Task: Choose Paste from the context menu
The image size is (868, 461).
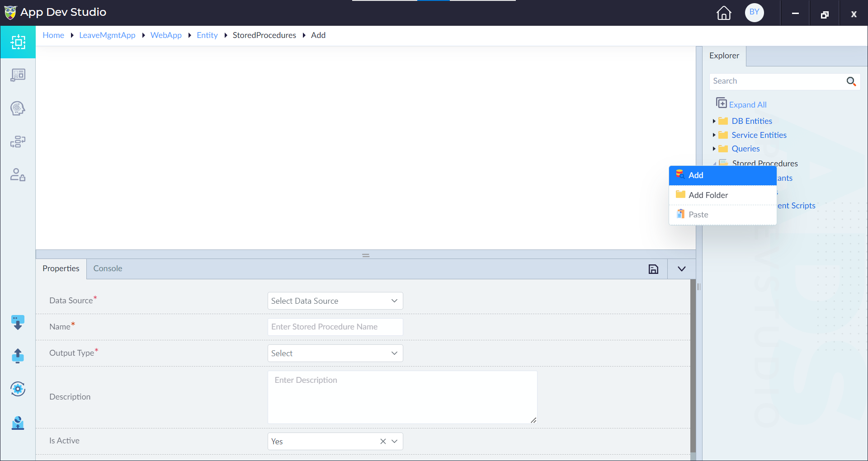Action: tap(722, 215)
